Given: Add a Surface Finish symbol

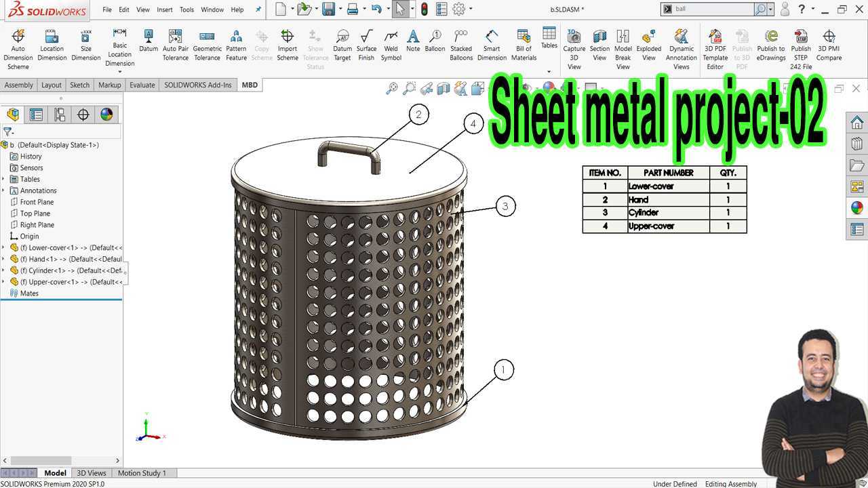Looking at the screenshot, I should (366, 45).
